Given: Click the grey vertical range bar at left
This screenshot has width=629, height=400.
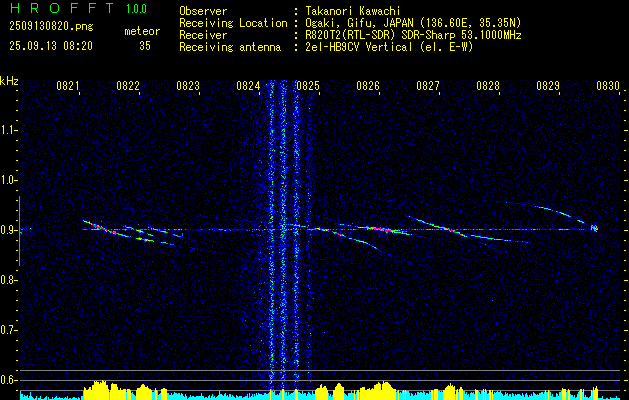Looking at the screenshot, I should click(x=19, y=231).
